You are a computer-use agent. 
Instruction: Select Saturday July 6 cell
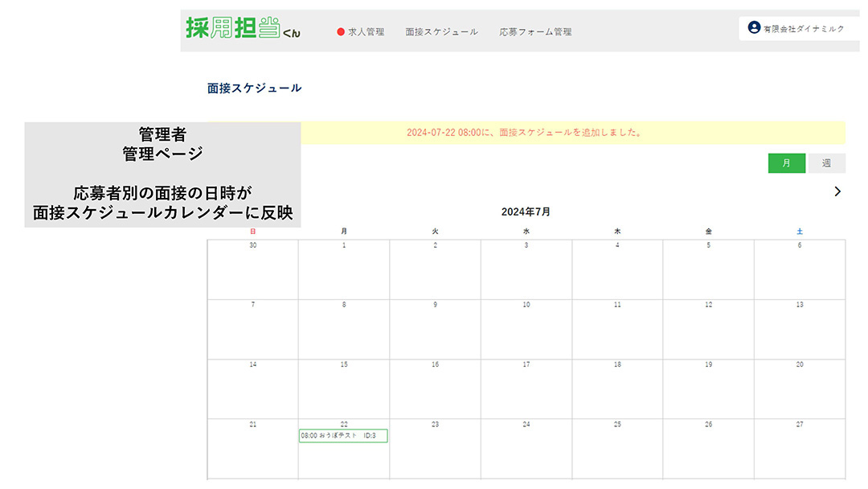pyautogui.click(x=799, y=269)
